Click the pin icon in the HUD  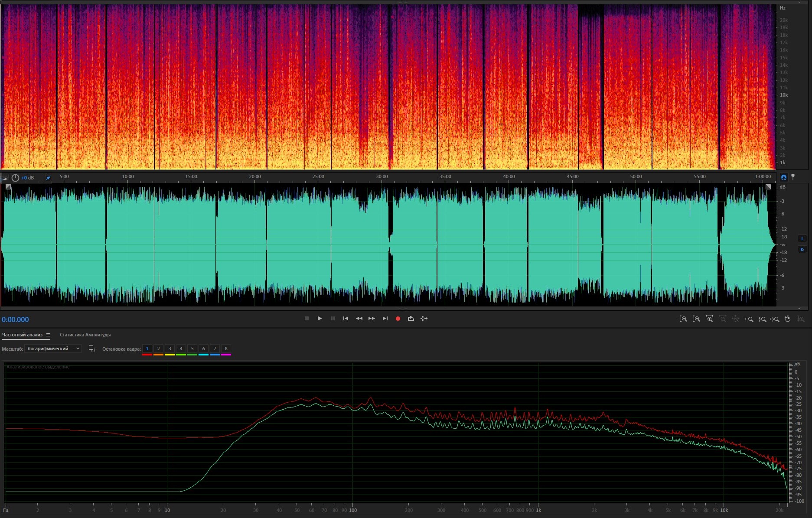pyautogui.click(x=48, y=178)
